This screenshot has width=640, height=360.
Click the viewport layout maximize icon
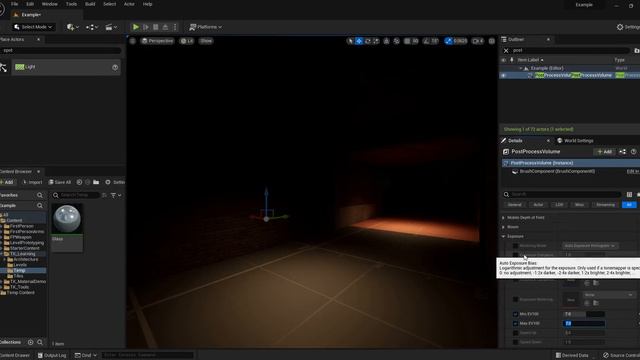pyautogui.click(x=492, y=41)
